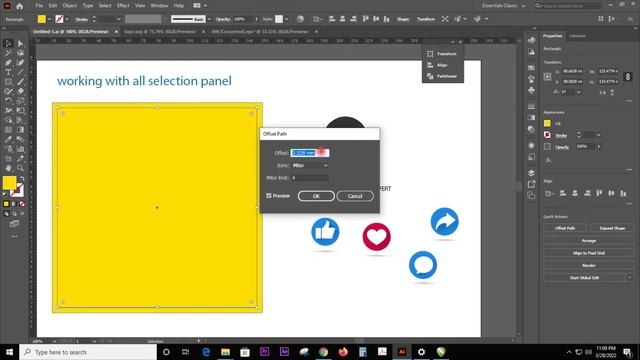The width and height of the screenshot is (640, 360).
Task: Click OK in Offset Path dialog
Action: 316,196
